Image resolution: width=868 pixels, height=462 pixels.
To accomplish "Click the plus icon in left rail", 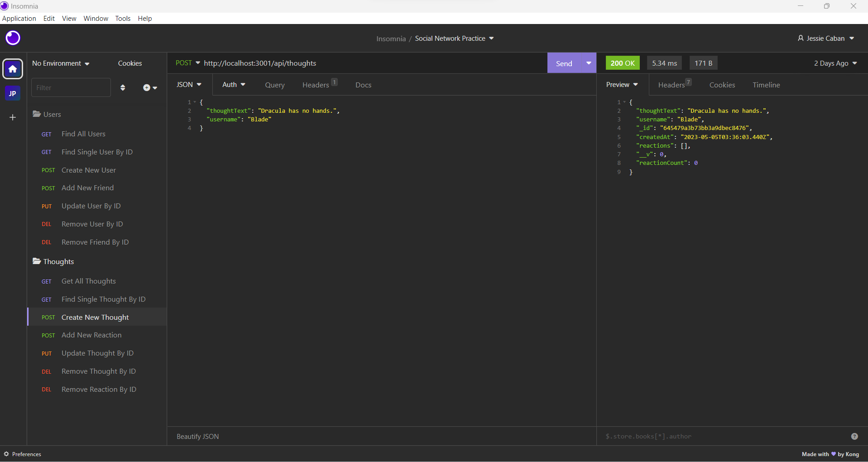I will pyautogui.click(x=13, y=117).
